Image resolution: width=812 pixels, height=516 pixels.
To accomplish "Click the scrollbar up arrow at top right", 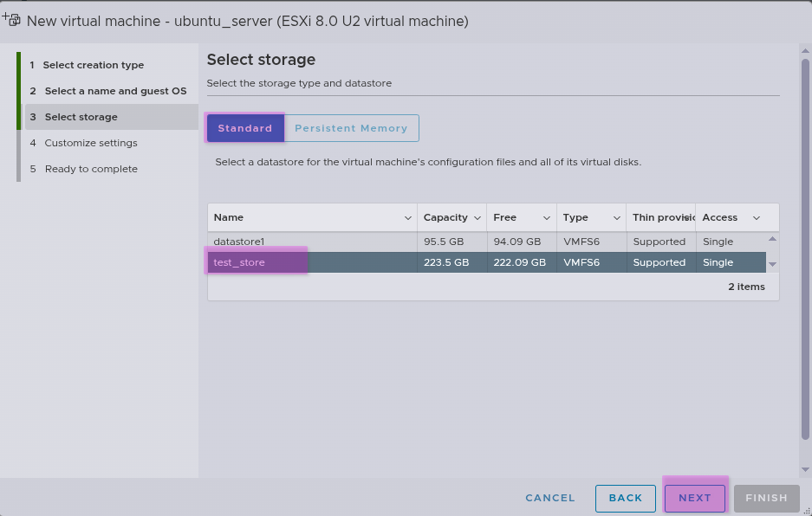I will pyautogui.click(x=805, y=51).
